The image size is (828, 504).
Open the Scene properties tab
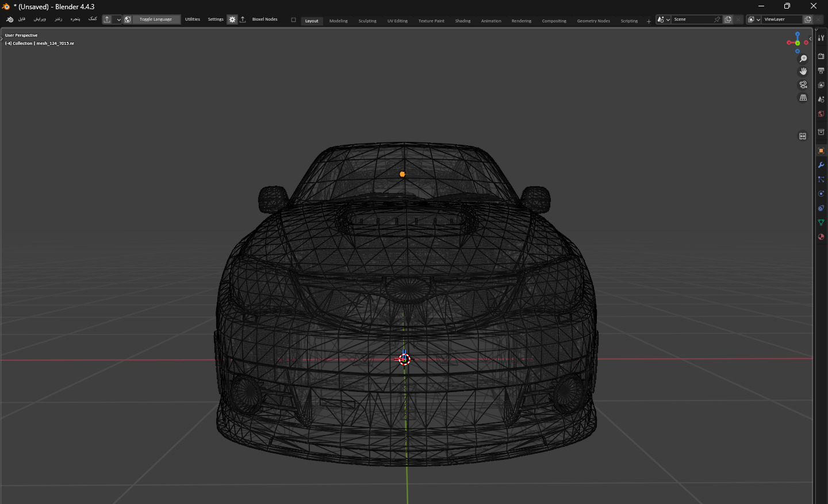821,99
